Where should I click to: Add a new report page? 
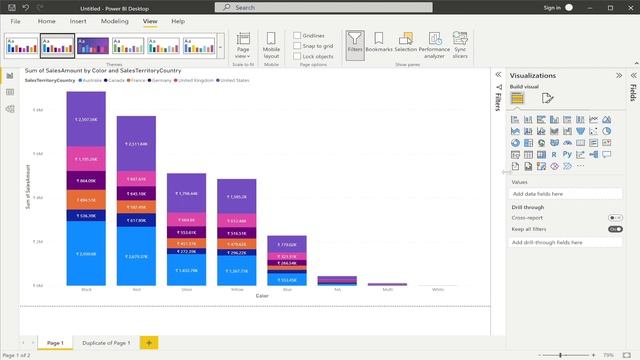[149, 343]
